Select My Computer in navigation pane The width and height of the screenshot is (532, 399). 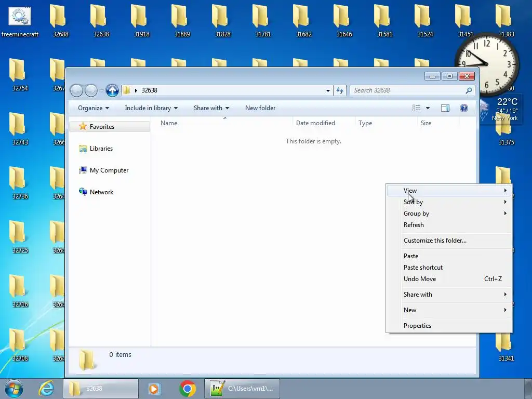pos(109,170)
